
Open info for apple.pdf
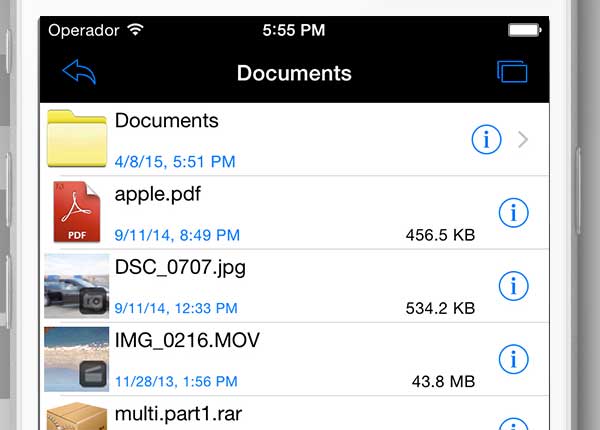pyautogui.click(x=513, y=212)
